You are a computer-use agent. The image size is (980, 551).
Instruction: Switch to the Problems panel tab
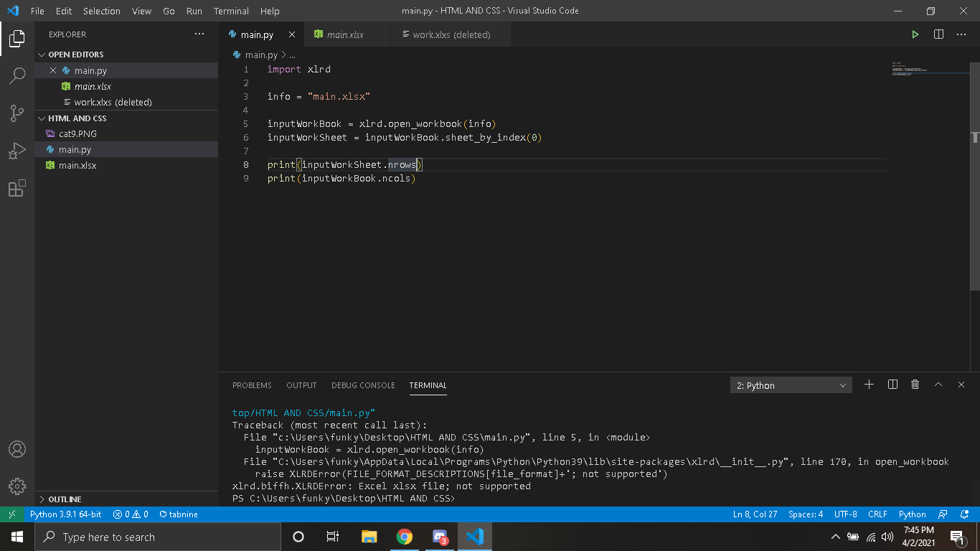click(x=252, y=385)
